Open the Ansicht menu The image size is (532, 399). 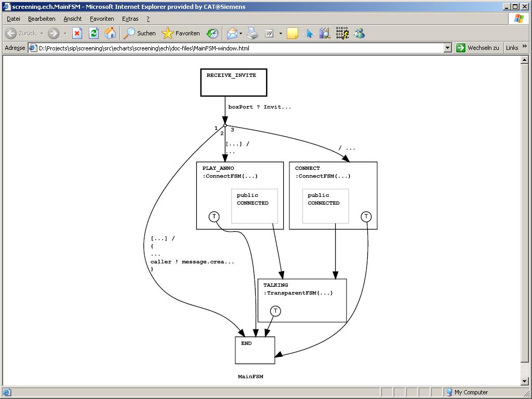click(x=73, y=19)
